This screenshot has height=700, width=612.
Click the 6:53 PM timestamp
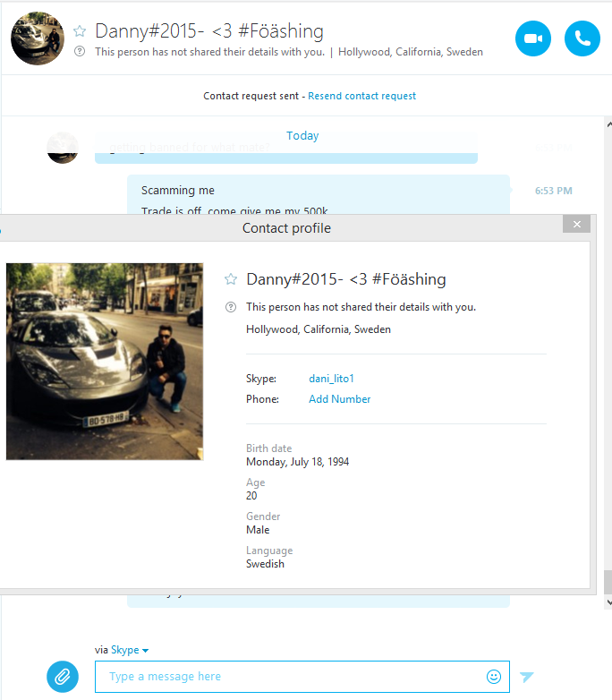pos(554,191)
